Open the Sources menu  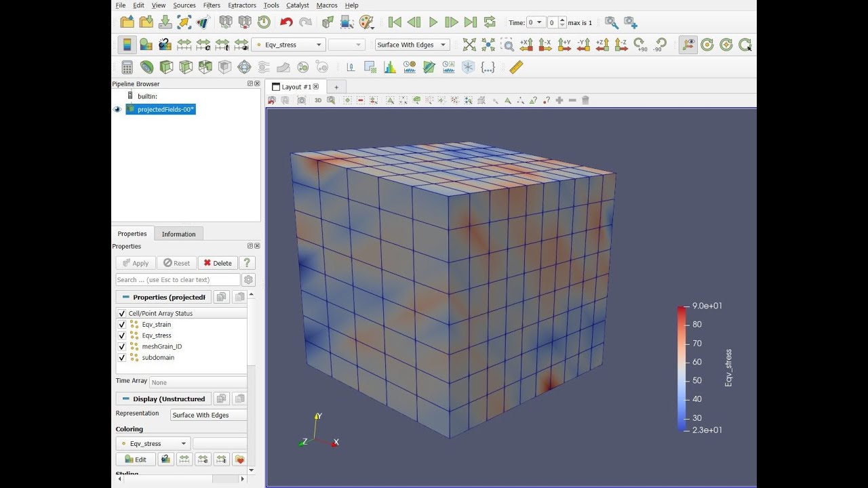click(x=184, y=5)
